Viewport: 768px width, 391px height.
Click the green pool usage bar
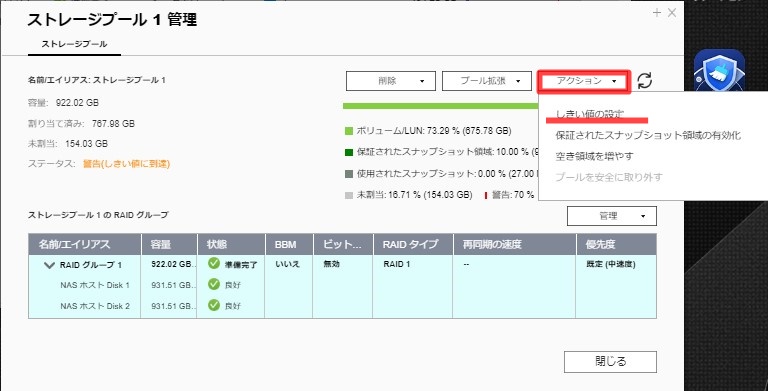tap(440, 106)
